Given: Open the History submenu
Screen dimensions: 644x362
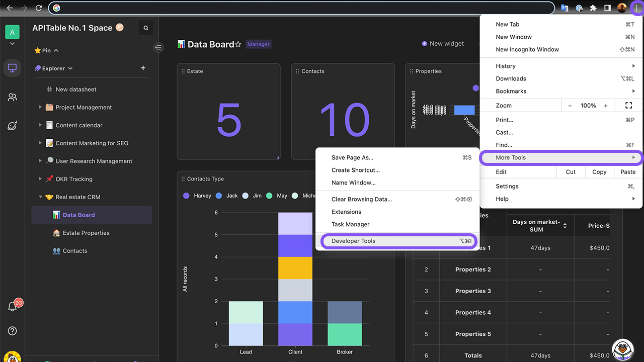Looking at the screenshot, I should tap(562, 66).
